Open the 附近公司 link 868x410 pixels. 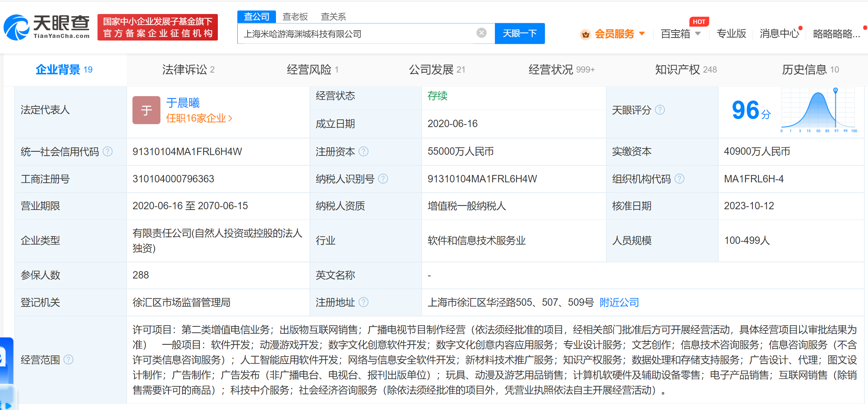click(x=619, y=302)
